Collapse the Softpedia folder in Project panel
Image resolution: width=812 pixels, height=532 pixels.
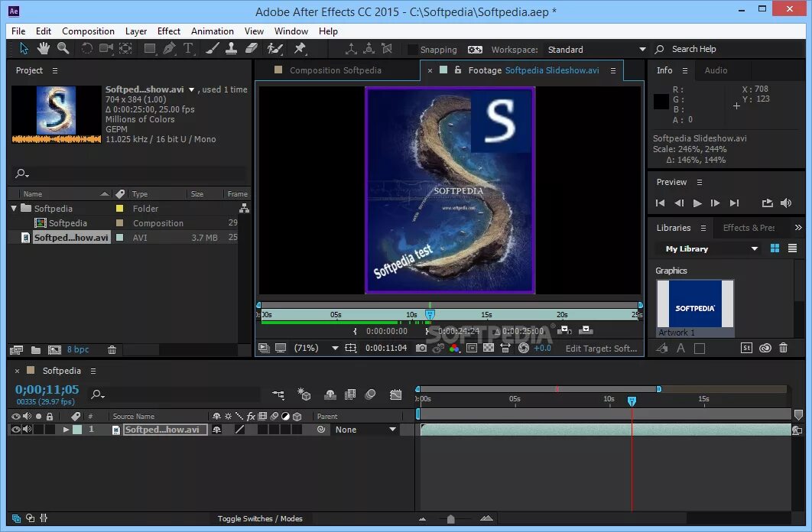point(14,208)
